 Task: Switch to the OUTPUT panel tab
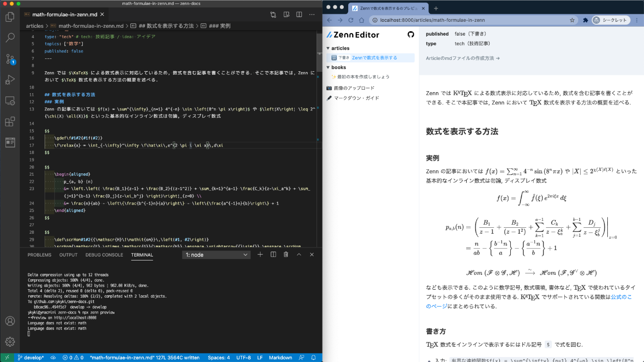coord(68,255)
